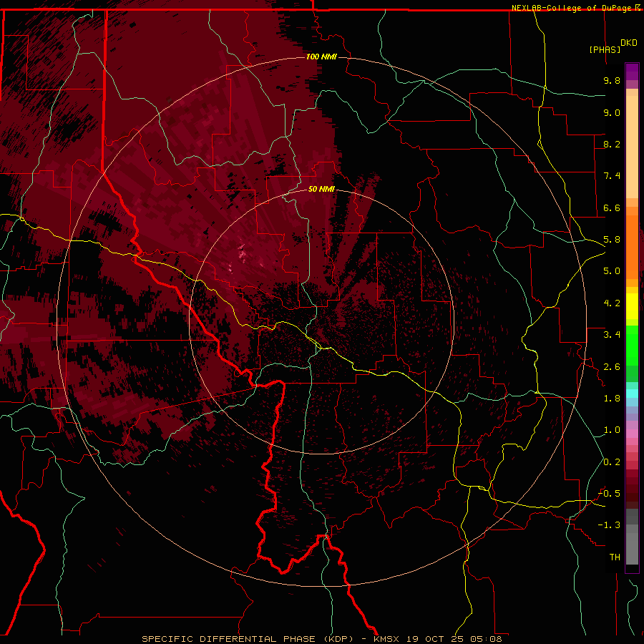Image resolution: width=644 pixels, height=644 pixels.
Task: Click the 3.4 scale value
Action: 612,335
